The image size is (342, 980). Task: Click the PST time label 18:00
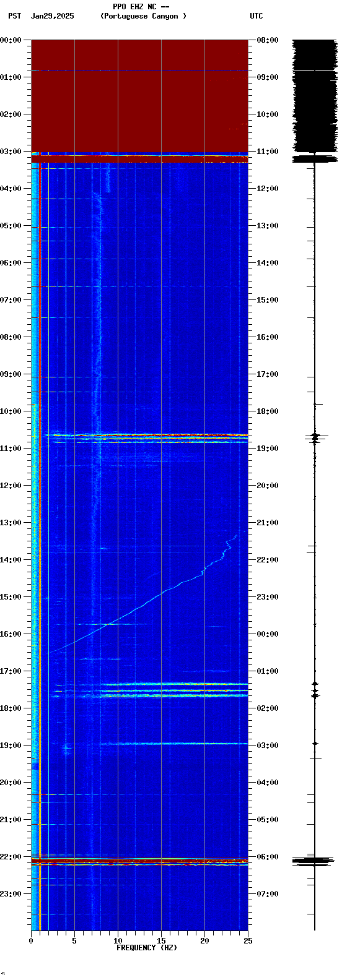coord(11,708)
